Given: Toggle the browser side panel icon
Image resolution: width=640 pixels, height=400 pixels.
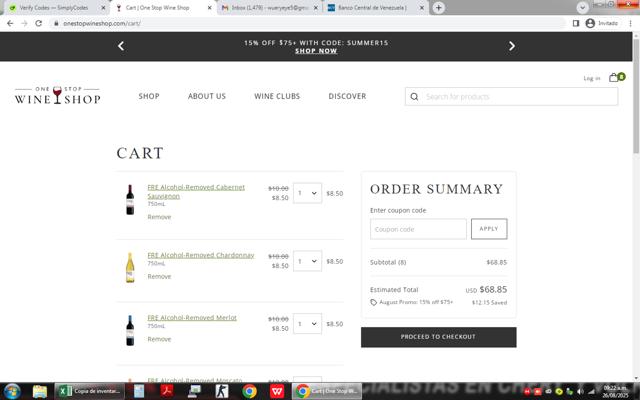Looking at the screenshot, I should (x=576, y=23).
